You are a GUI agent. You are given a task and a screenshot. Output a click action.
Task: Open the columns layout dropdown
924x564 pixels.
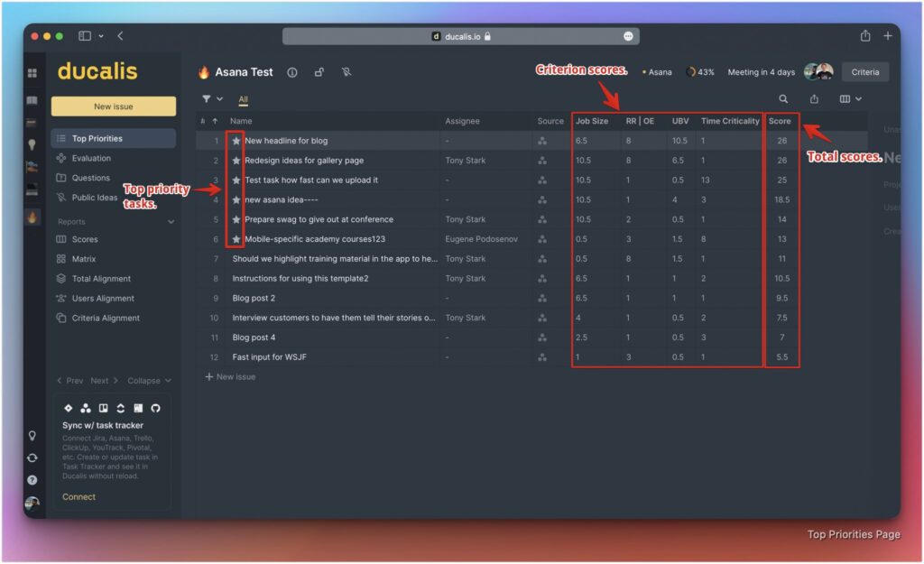tap(850, 99)
